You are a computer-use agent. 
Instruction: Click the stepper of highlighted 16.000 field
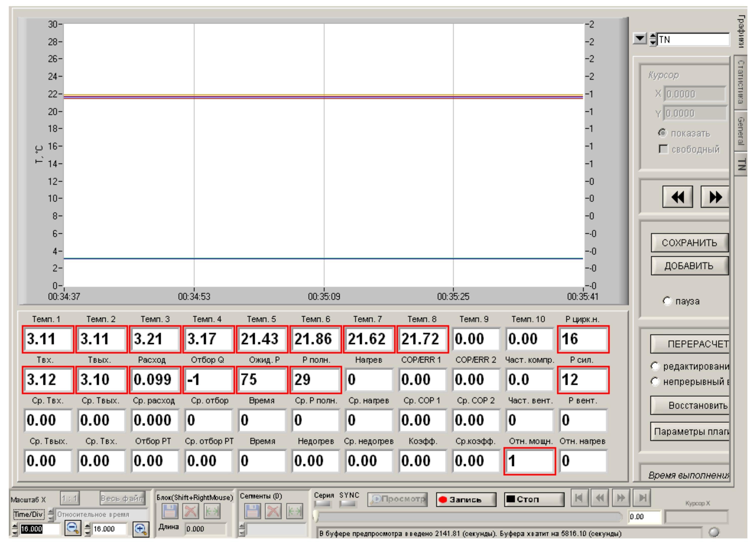pos(15,529)
